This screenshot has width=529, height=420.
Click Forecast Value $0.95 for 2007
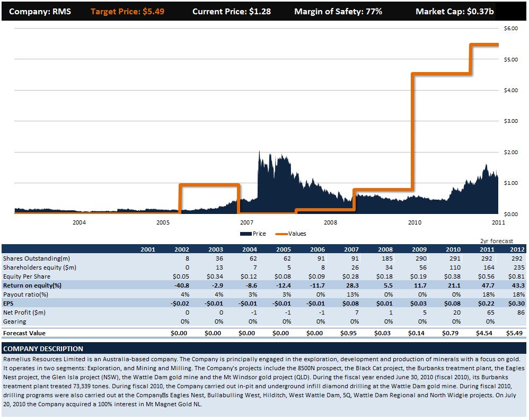point(348,333)
